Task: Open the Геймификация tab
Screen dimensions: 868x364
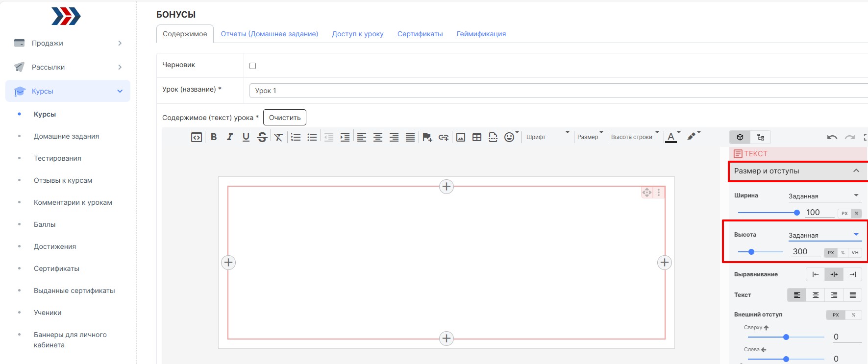Action: [x=481, y=34]
